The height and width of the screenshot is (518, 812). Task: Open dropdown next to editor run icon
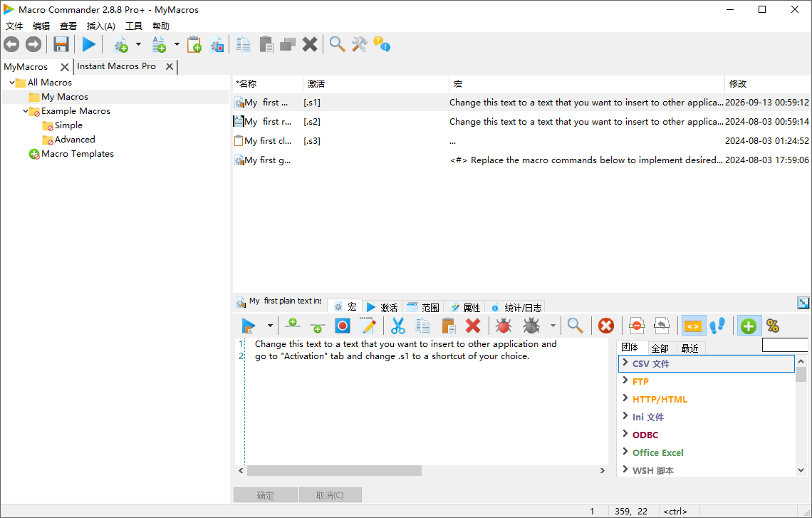[x=270, y=326]
